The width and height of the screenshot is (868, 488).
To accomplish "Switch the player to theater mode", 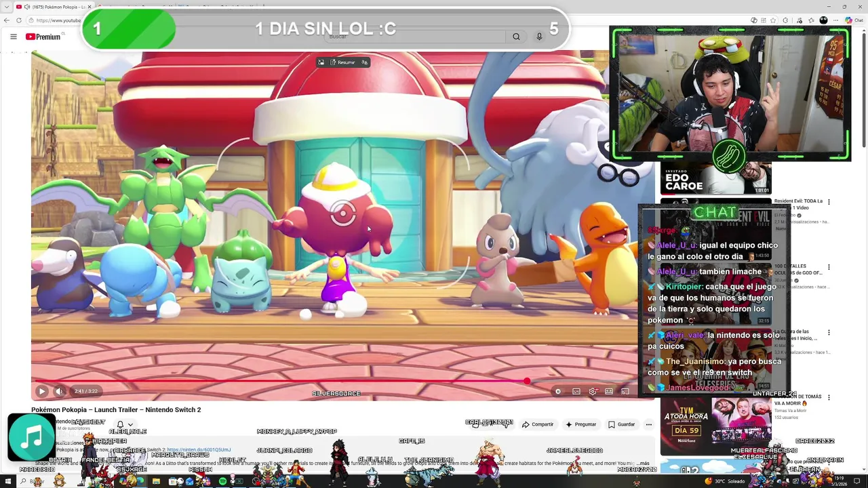I will point(609,391).
